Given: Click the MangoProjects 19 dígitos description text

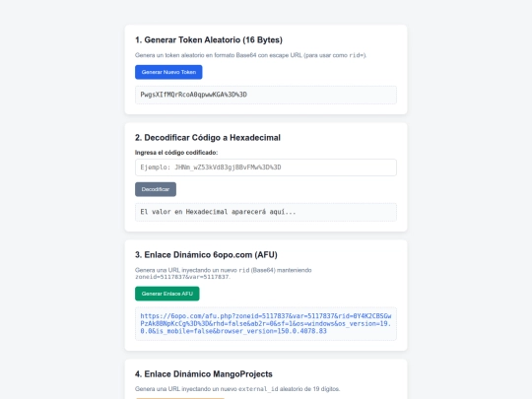Looking at the screenshot, I should pyautogui.click(x=237, y=389).
